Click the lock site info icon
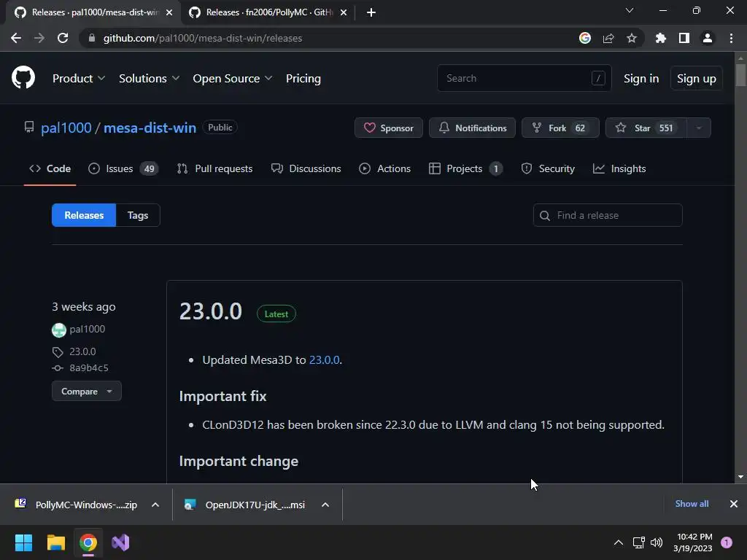This screenshot has height=560, width=747. click(x=92, y=38)
